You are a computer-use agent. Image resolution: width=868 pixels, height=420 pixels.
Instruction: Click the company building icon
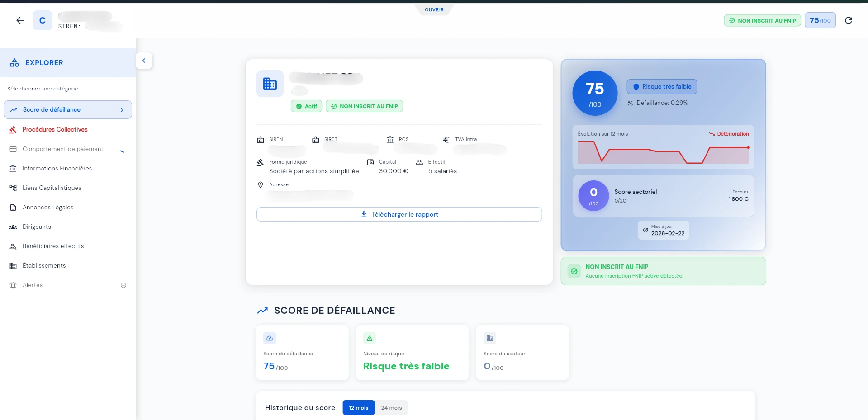[270, 84]
